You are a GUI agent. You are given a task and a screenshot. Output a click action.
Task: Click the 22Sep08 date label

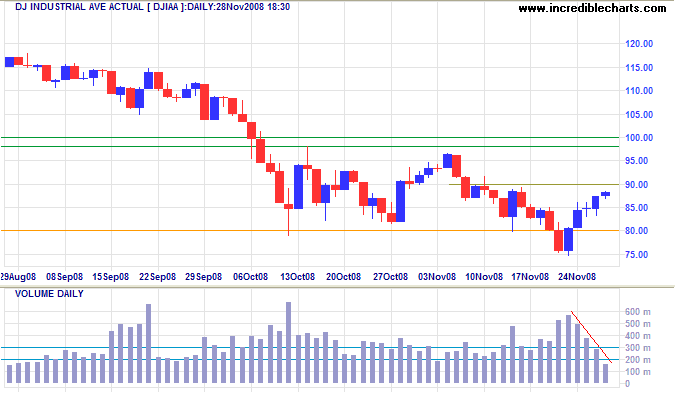click(158, 277)
